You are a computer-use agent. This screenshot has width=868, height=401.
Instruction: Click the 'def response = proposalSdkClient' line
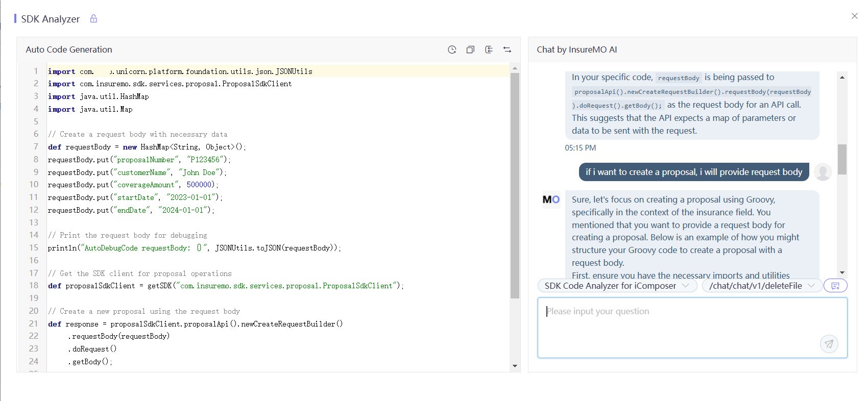tap(196, 324)
